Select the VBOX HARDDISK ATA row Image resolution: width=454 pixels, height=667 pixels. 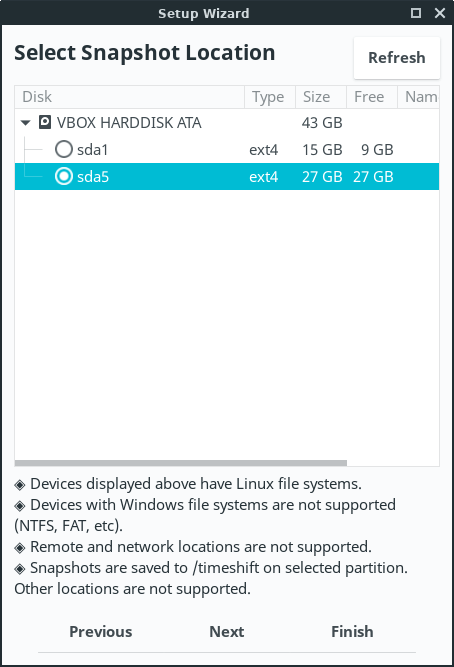click(x=227, y=123)
